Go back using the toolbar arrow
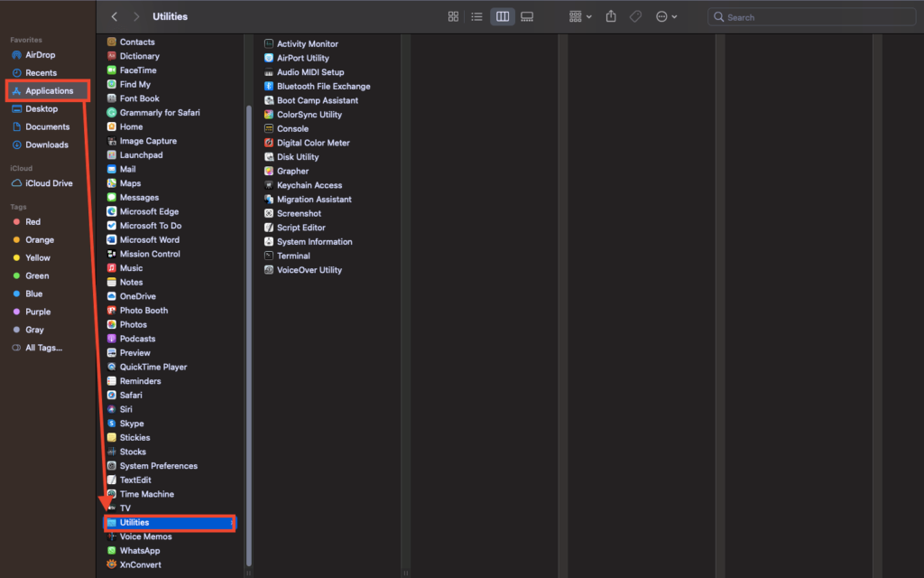The width and height of the screenshot is (924, 578). click(115, 17)
